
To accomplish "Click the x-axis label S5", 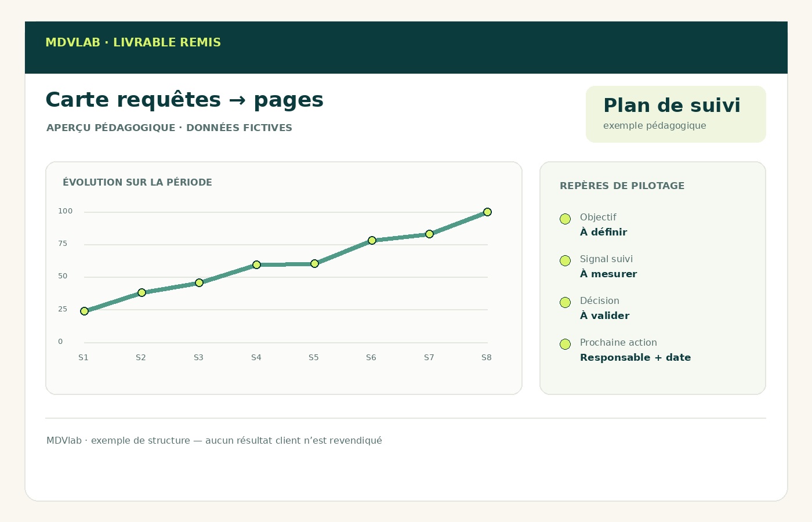I will (314, 357).
